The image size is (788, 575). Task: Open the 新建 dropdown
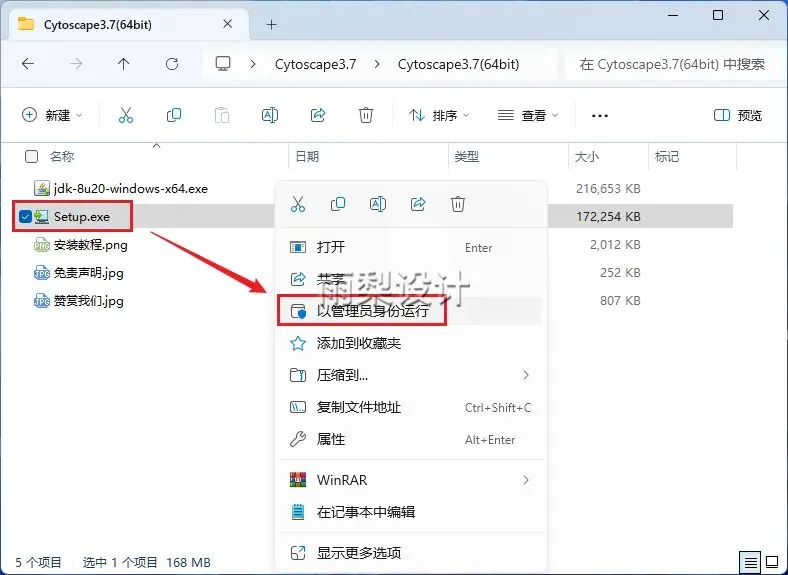(x=52, y=115)
